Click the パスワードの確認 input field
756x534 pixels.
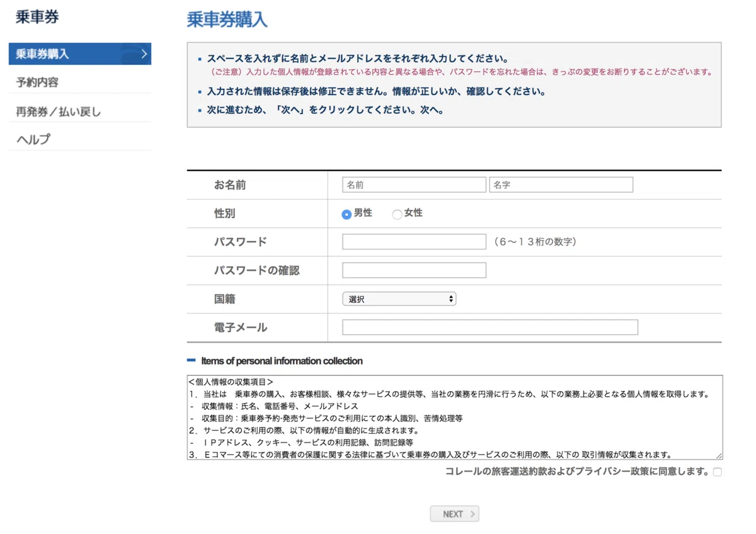(414, 270)
